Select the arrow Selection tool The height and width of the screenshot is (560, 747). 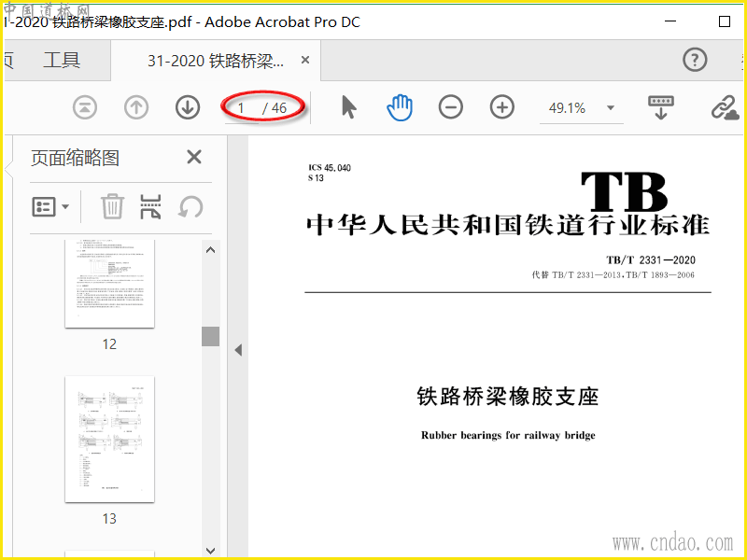(348, 106)
